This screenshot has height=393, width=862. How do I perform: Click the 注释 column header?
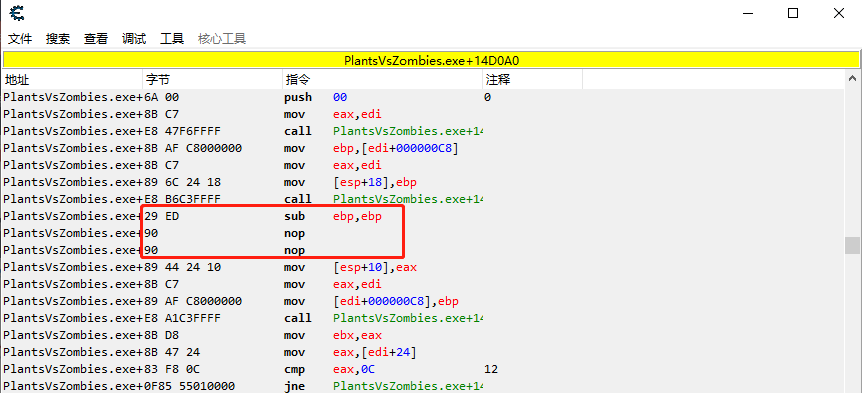point(532,80)
